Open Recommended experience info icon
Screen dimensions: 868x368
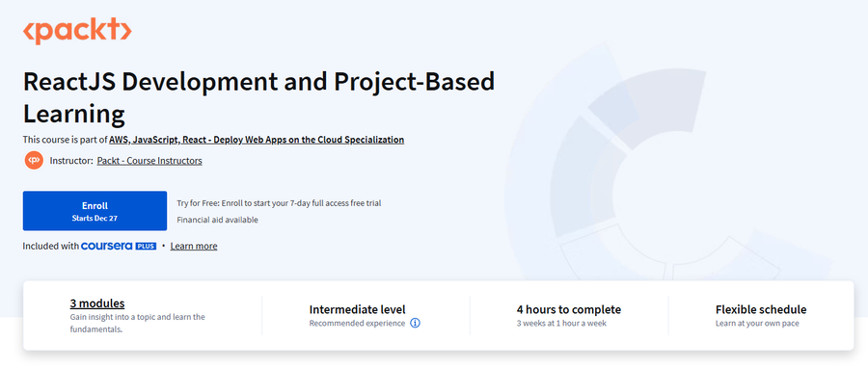[x=415, y=324]
